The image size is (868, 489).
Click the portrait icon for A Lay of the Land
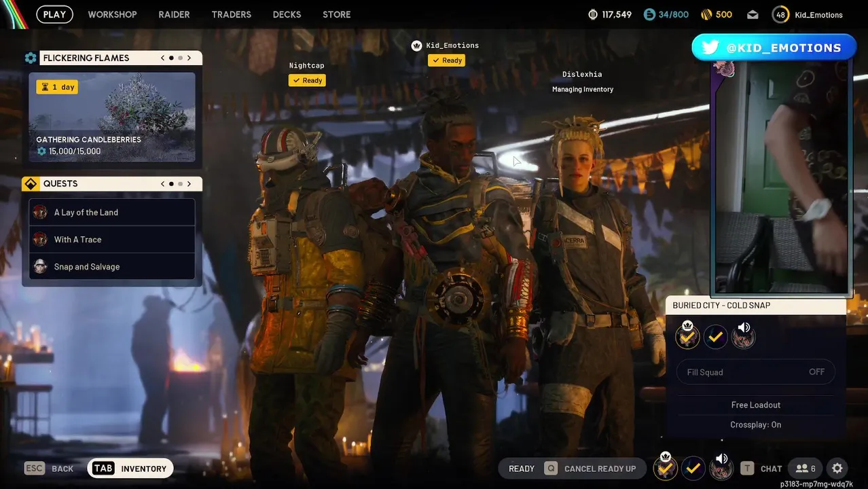[x=40, y=212]
